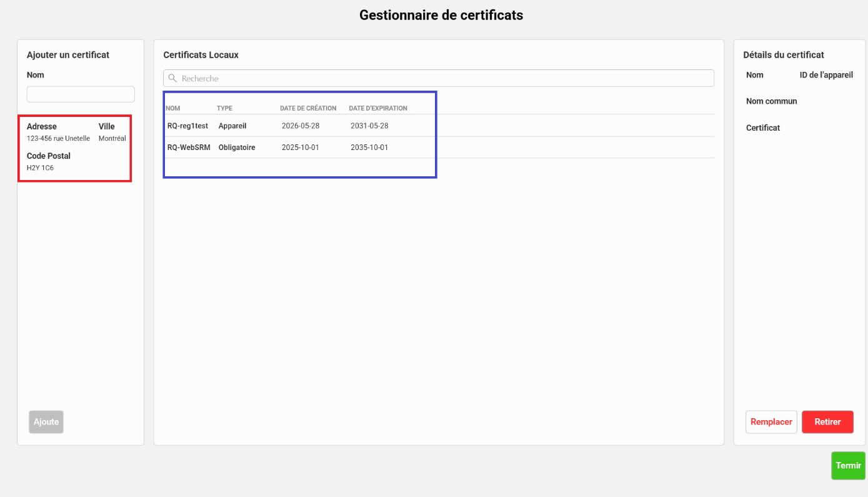Click the address 123-456 rue Unetelle
868x497 pixels.
58,139
